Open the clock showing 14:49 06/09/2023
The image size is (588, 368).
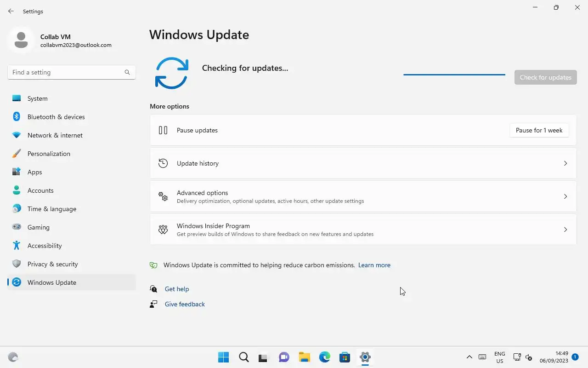point(554,357)
